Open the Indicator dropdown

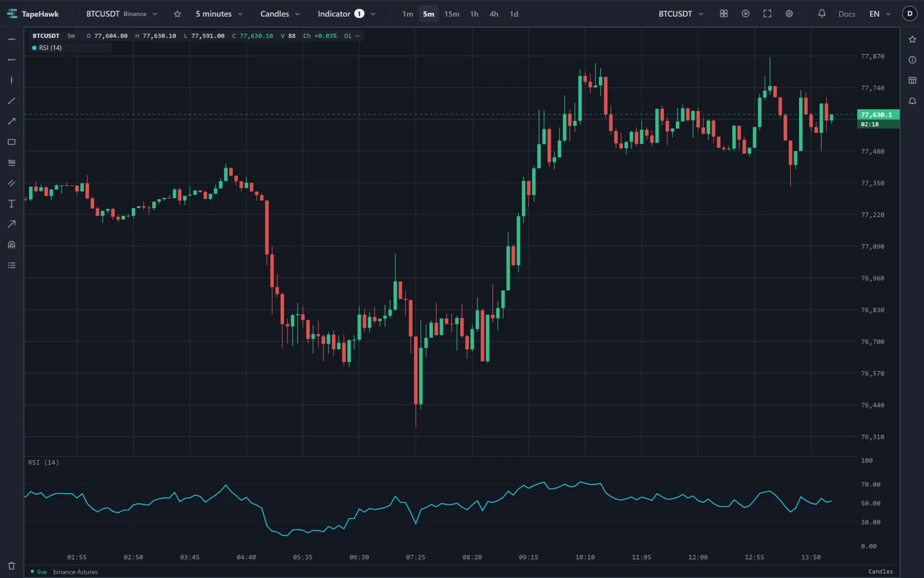coord(346,14)
